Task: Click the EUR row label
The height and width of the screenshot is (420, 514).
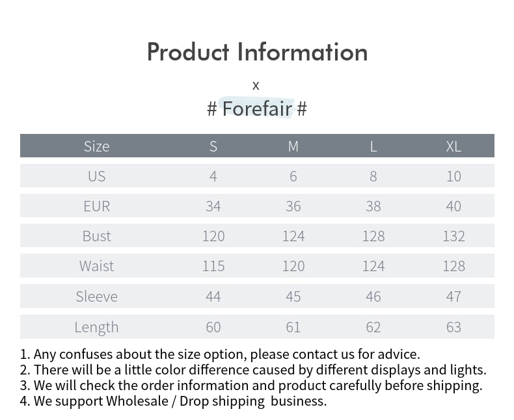Action: 96,206
